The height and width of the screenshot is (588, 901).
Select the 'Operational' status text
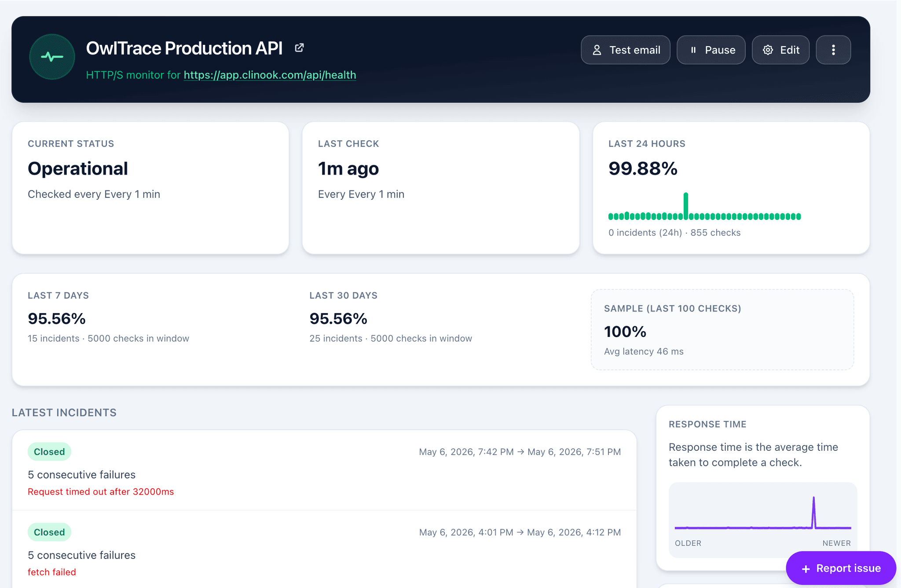pyautogui.click(x=78, y=168)
